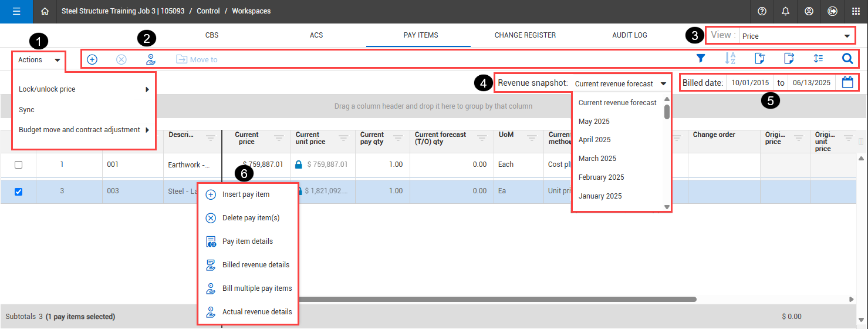
Task: Click the A-Z sort icon
Action: click(730, 58)
